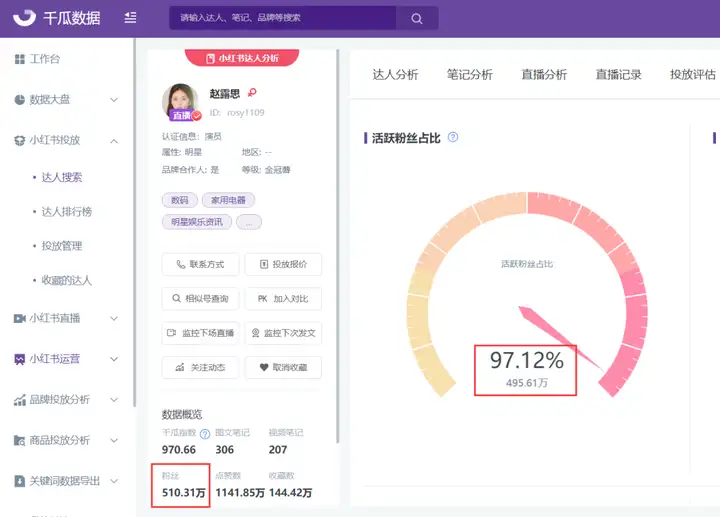Click the 监控下场直播 button

click(200, 333)
